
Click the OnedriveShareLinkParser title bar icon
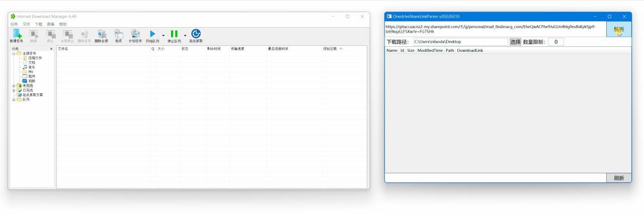tap(389, 17)
